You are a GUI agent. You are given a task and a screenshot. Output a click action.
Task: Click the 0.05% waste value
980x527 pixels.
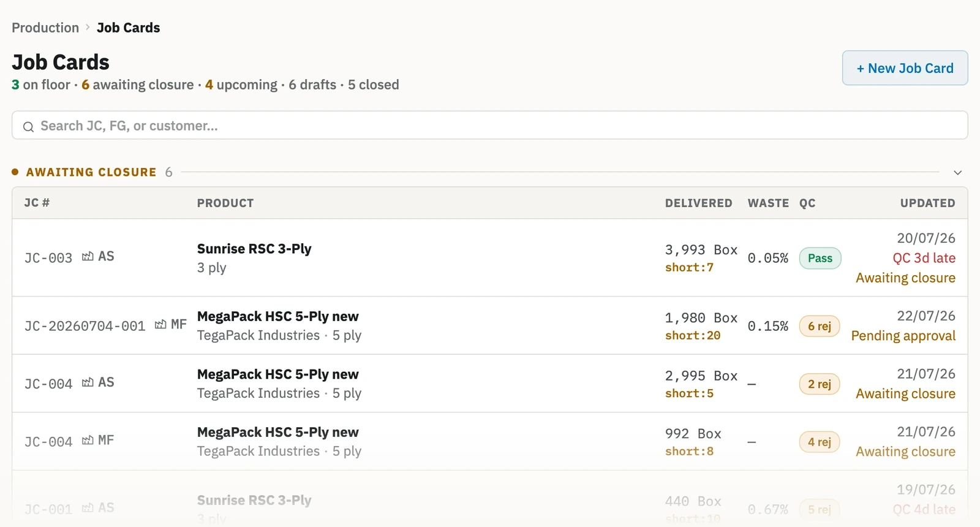point(768,258)
